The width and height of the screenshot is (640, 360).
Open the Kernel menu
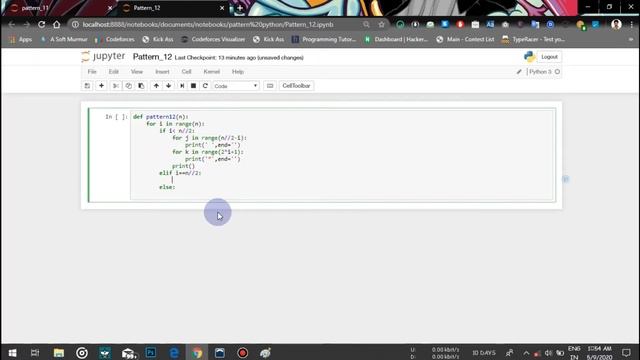(x=211, y=71)
